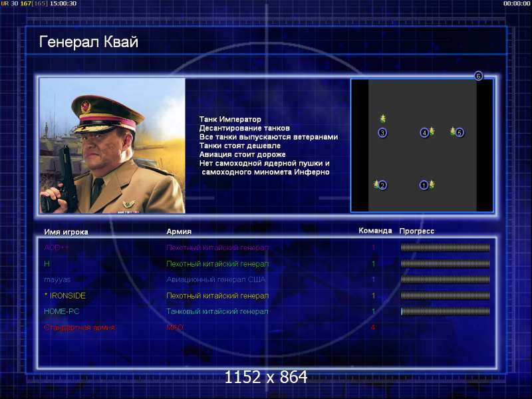Click team number 1 in IRONSIDE row

[374, 296]
